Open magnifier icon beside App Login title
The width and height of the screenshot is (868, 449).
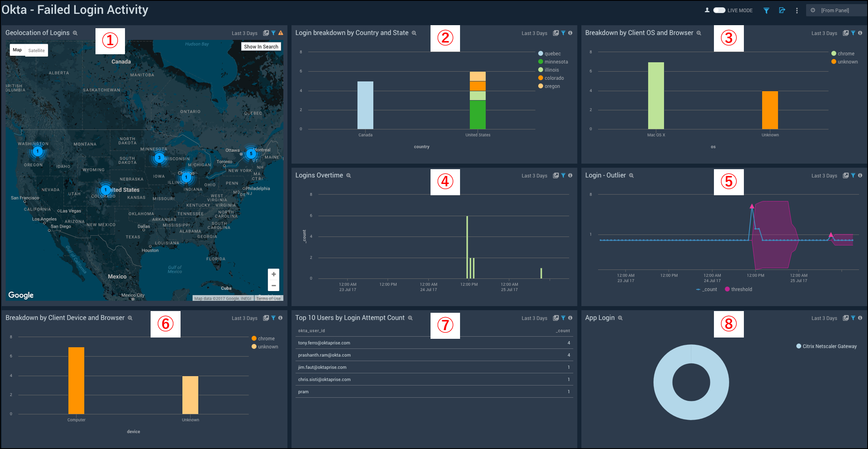620,318
